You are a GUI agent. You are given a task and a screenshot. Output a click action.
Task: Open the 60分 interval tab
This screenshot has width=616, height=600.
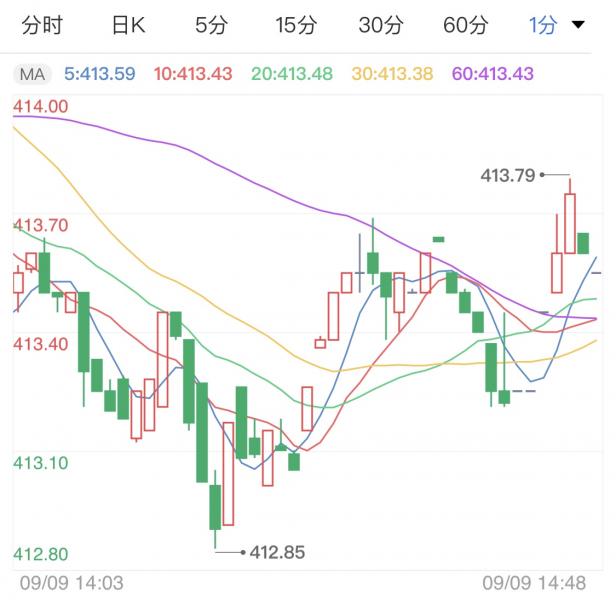pyautogui.click(x=465, y=26)
